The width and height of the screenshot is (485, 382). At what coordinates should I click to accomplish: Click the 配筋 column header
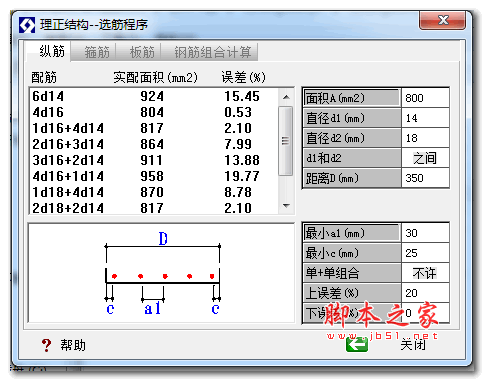(x=44, y=77)
